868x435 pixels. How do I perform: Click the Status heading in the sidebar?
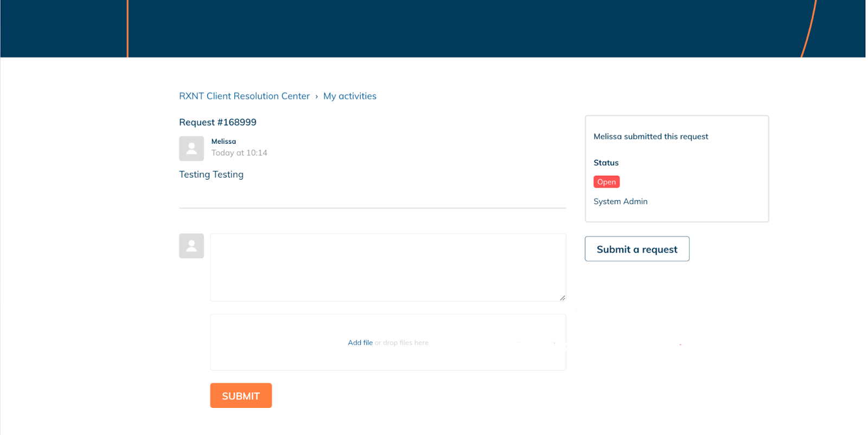coord(605,163)
